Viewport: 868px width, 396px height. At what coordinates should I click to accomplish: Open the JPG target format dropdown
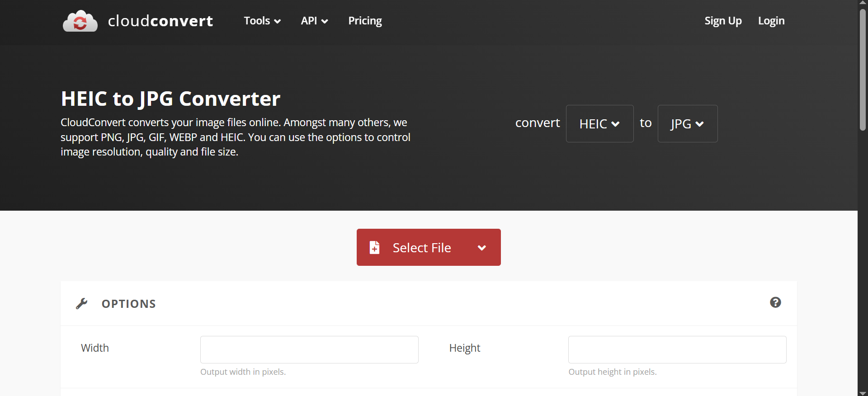(687, 123)
